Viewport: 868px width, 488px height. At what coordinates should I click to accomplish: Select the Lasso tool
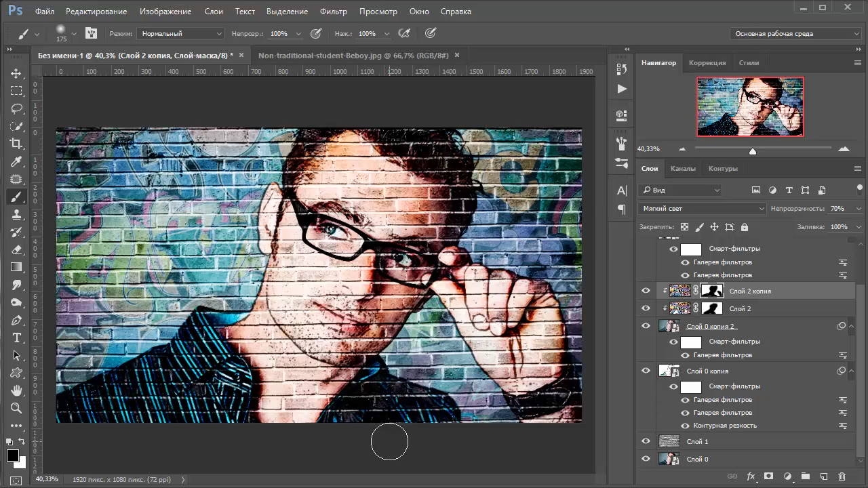[x=16, y=108]
